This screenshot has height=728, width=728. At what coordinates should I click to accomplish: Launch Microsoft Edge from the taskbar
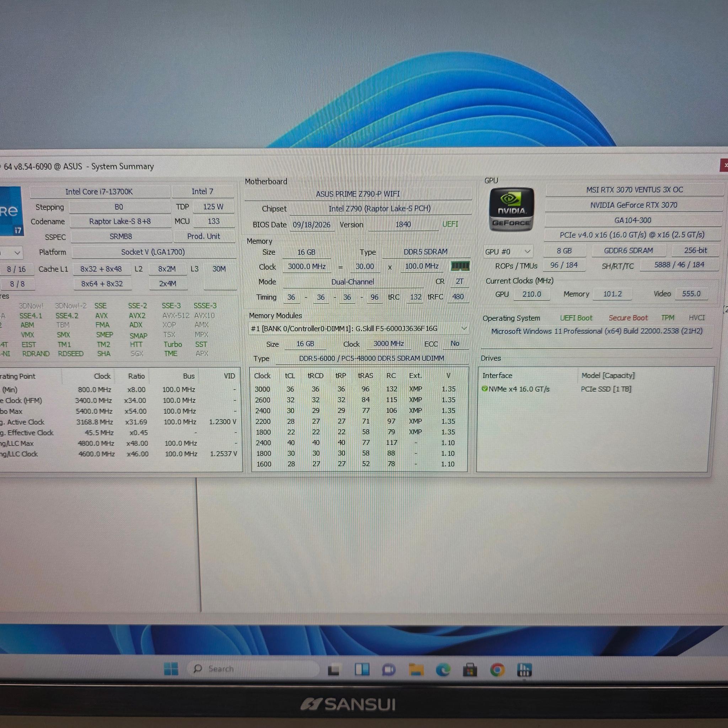pyautogui.click(x=443, y=670)
